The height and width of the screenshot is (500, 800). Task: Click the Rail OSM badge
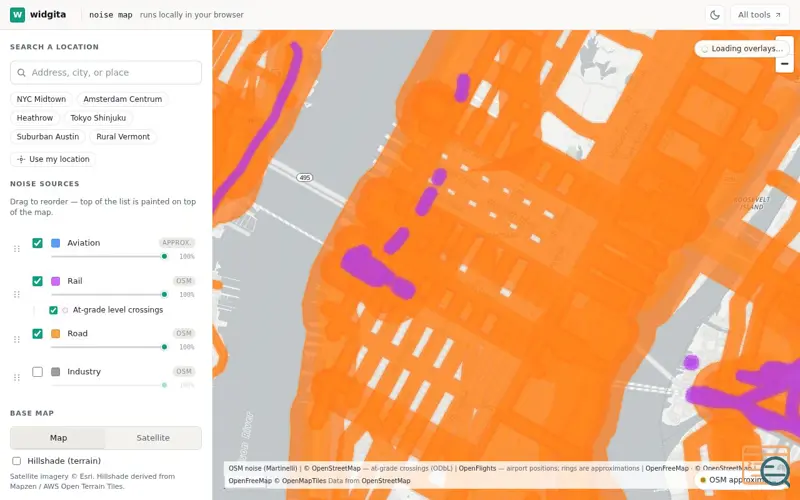click(184, 281)
